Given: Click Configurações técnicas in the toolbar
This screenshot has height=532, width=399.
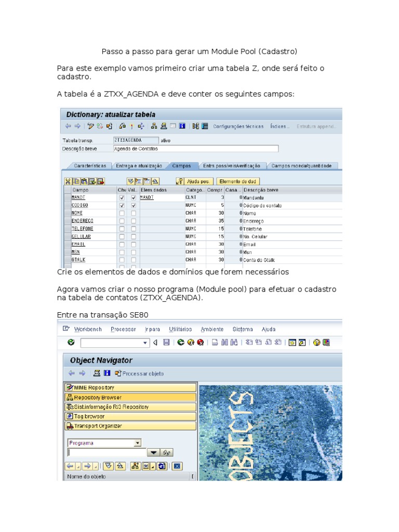Looking at the screenshot, I should [x=238, y=126].
